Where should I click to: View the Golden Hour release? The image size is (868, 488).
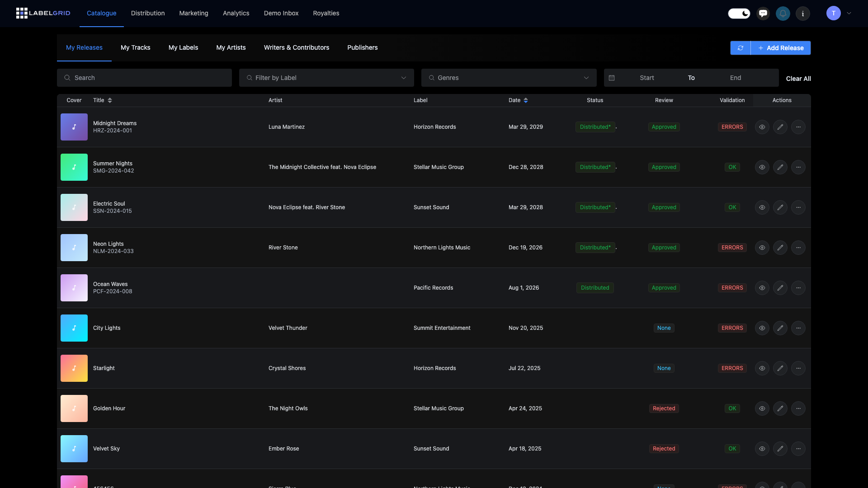tap(762, 408)
